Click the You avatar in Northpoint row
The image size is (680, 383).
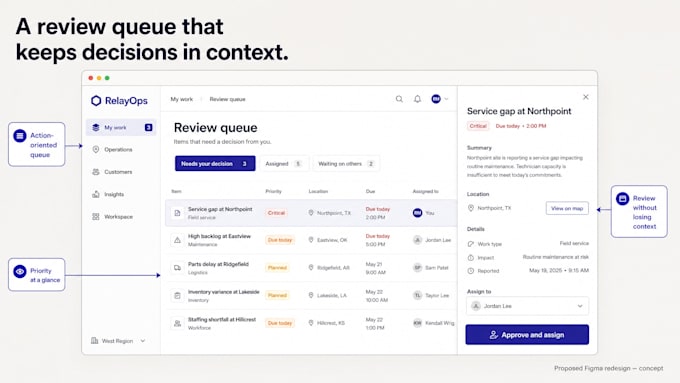click(x=417, y=213)
